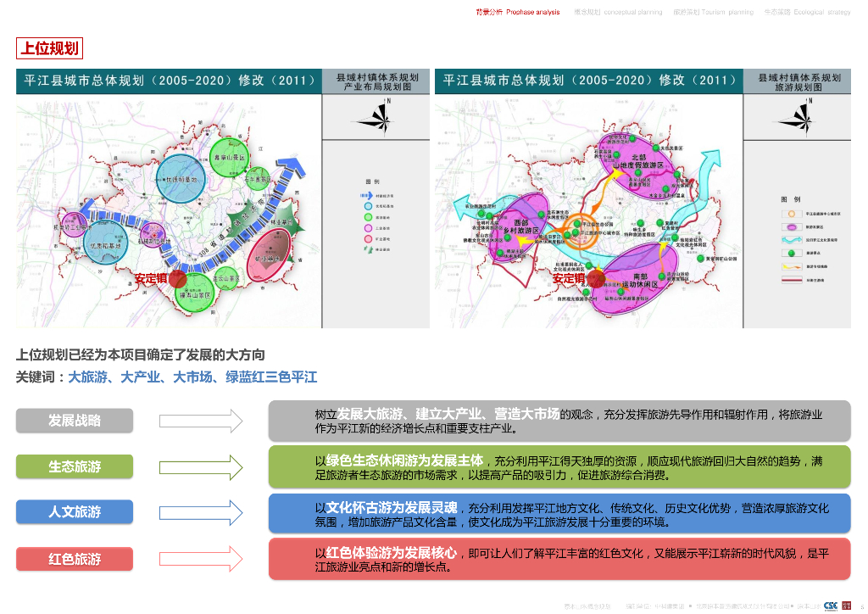
Task: Click the green arrow beside 生态旅游
Action: 201,468
